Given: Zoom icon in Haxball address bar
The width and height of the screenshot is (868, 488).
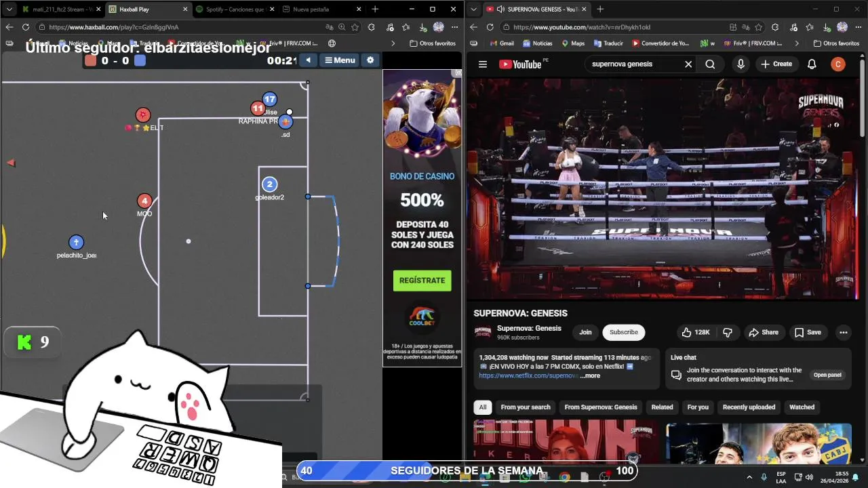Looking at the screenshot, I should pyautogui.click(x=342, y=27).
